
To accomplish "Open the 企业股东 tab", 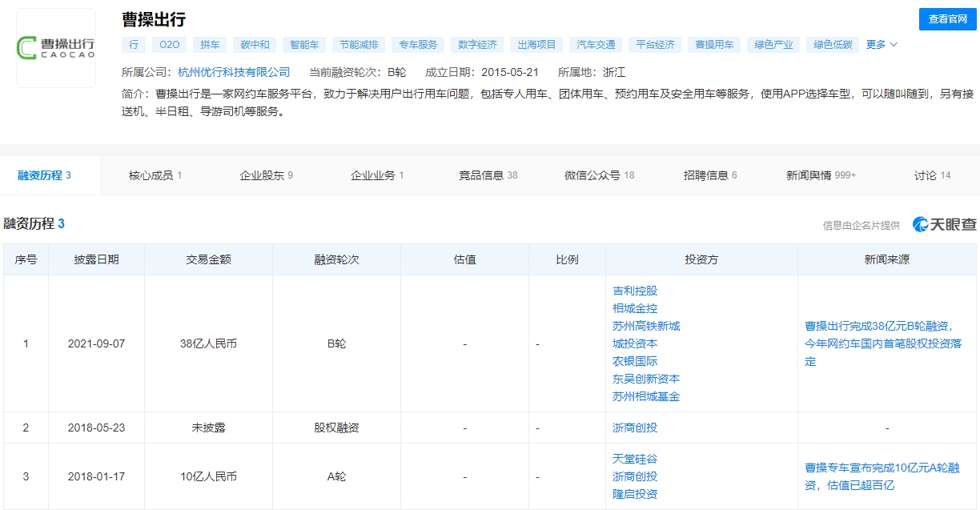I will click(x=267, y=175).
